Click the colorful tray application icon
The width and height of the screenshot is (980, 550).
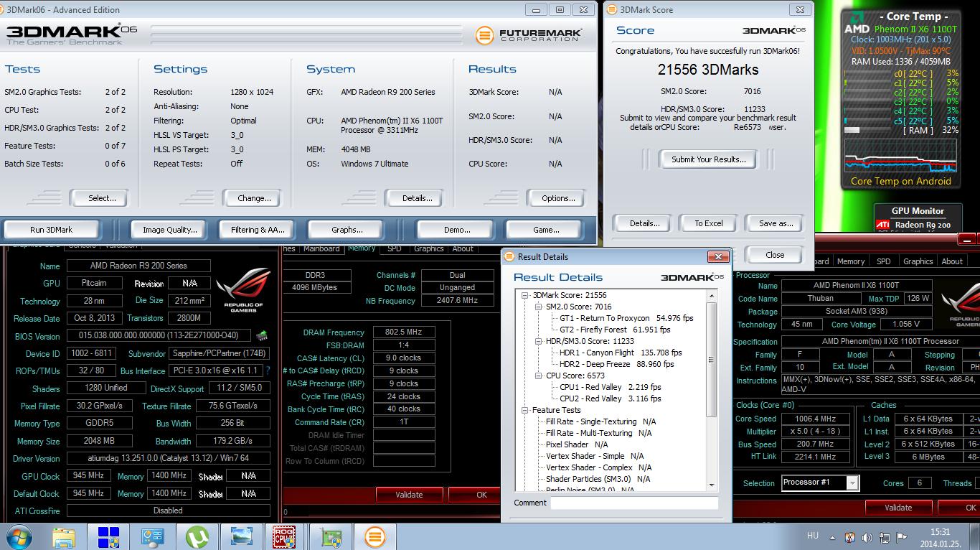tap(850, 537)
